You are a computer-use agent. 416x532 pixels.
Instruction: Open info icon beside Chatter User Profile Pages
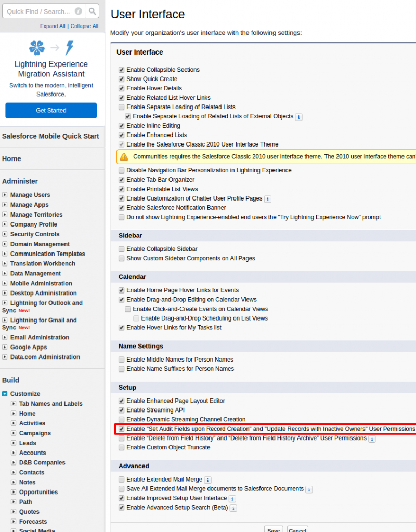pyautogui.click(x=268, y=199)
